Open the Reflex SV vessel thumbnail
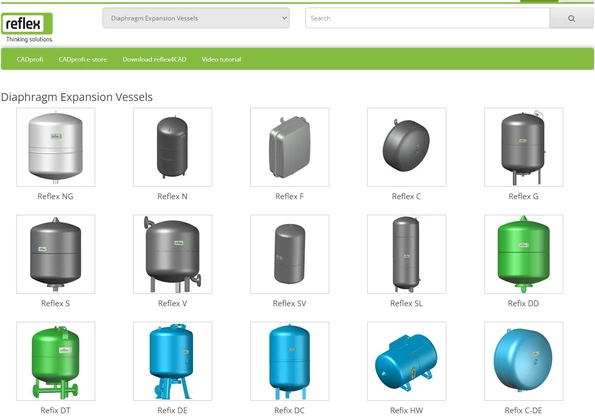The width and height of the screenshot is (595, 420). (x=290, y=254)
